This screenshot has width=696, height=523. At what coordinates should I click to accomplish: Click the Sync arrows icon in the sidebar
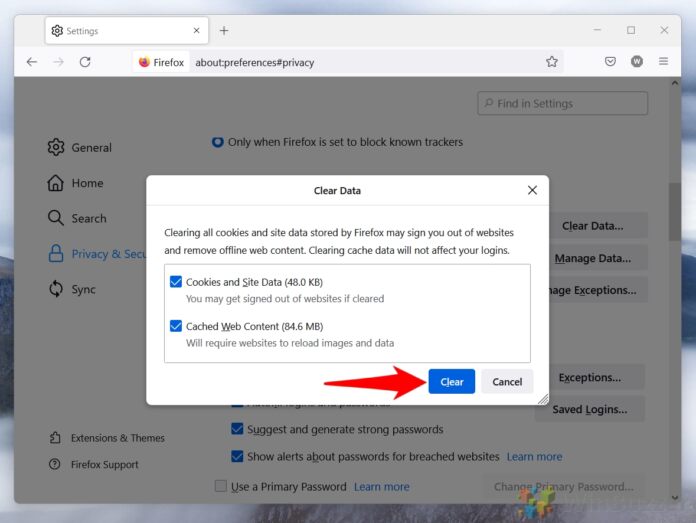(56, 289)
